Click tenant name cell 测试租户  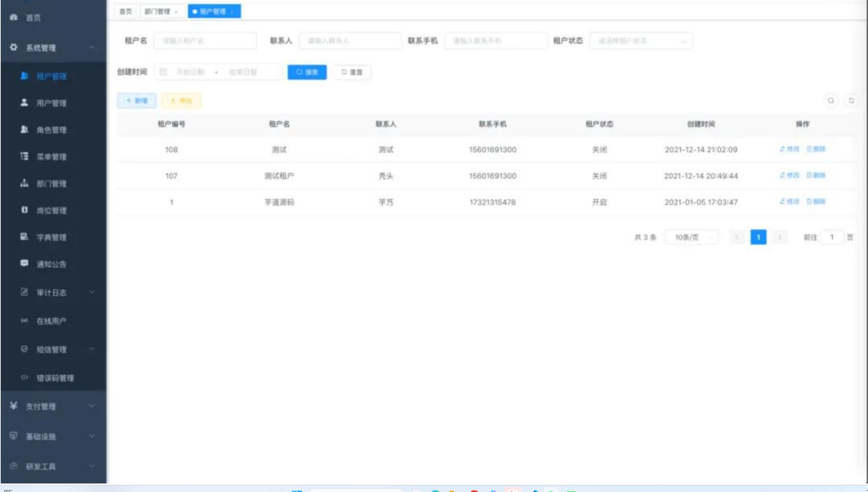[x=279, y=176]
